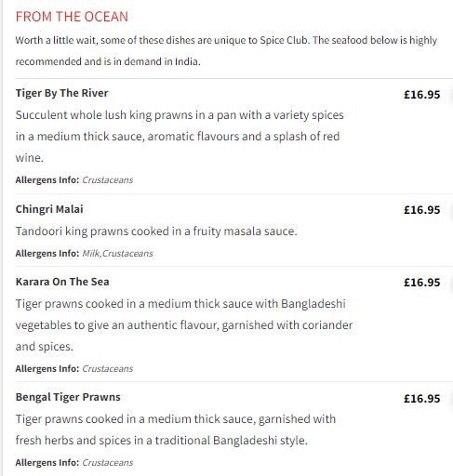Select the Tiger By The River dish title
The width and height of the screenshot is (453, 476).
point(62,93)
